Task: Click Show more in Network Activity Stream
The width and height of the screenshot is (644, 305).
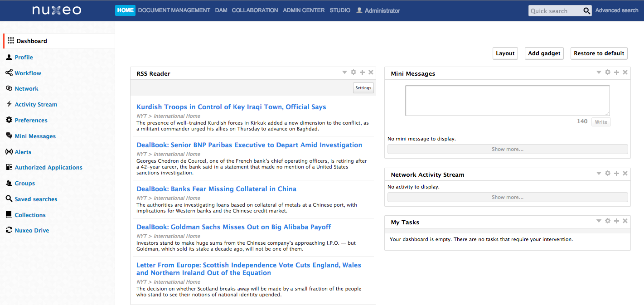Action: pos(508,197)
